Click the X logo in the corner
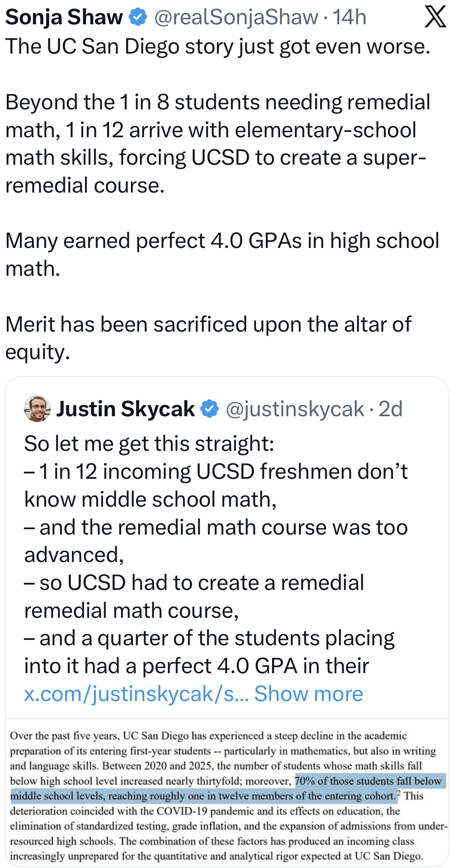450x868 pixels. [x=435, y=17]
